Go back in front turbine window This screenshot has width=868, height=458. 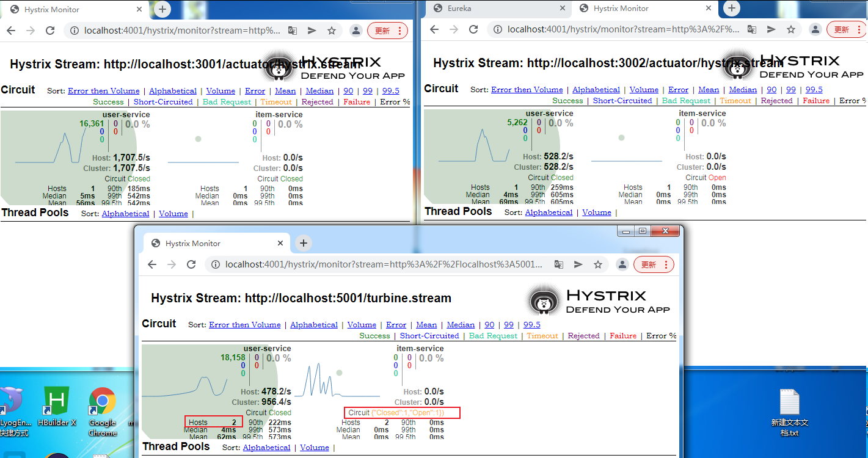click(151, 264)
